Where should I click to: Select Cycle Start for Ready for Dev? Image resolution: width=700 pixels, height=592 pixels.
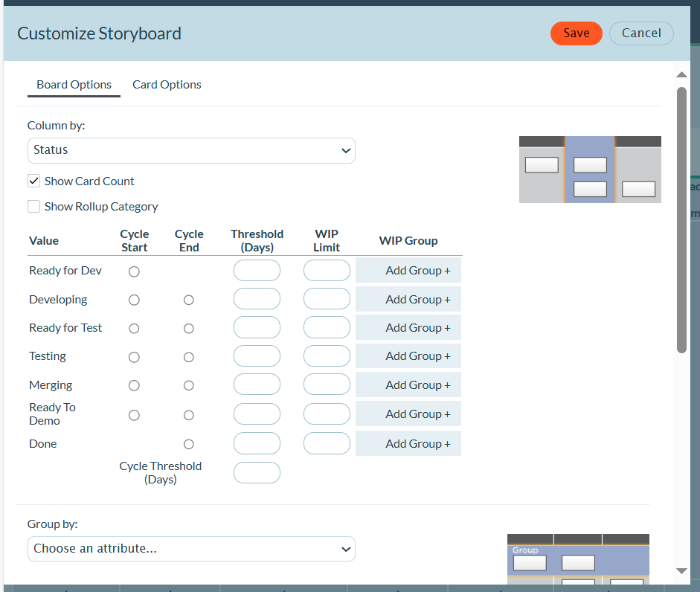pos(134,271)
